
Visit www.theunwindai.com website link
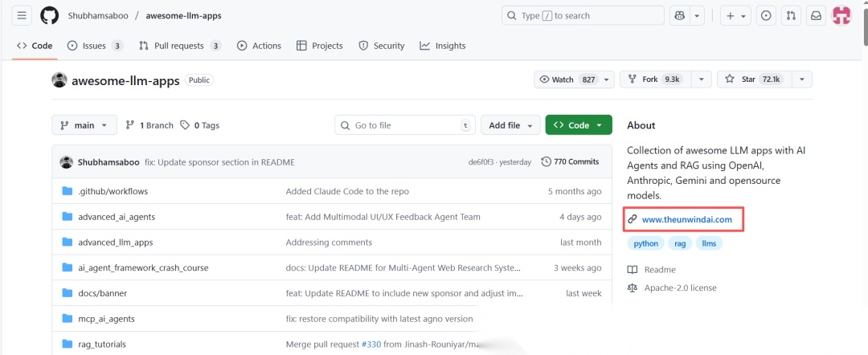(686, 219)
